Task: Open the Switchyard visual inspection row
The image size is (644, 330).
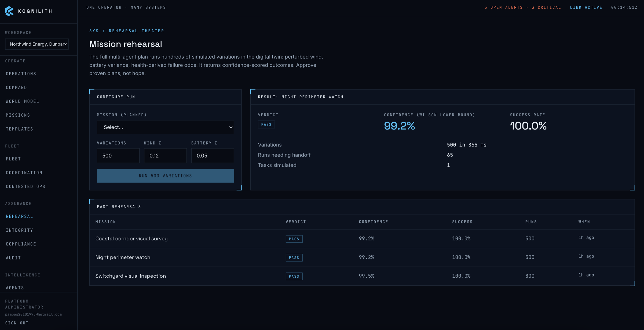Action: 362,276
